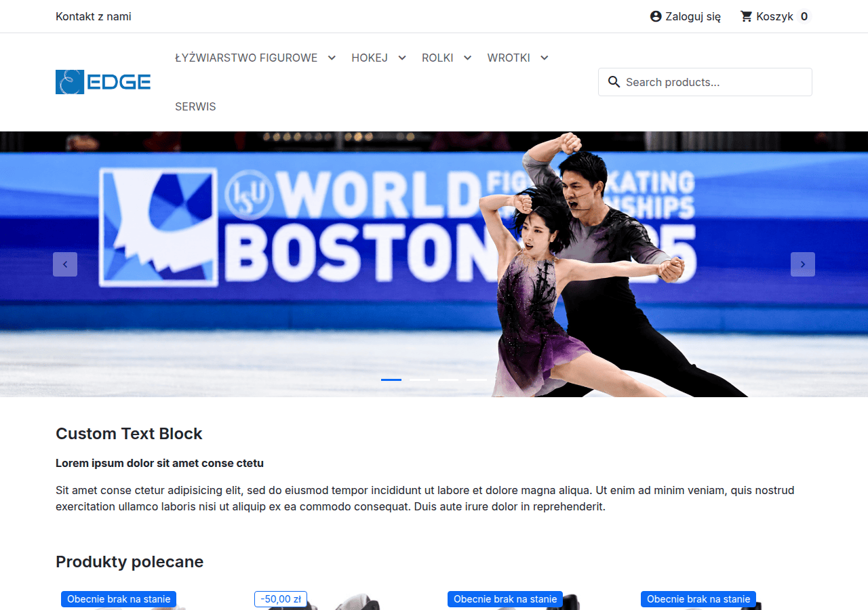Expand the Hokej submenu chevron
868x610 pixels.
coord(402,58)
